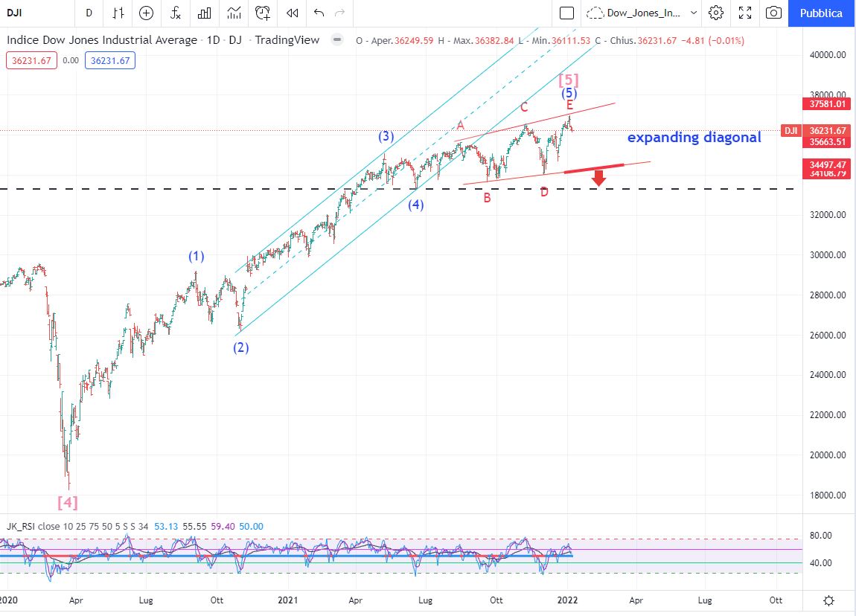This screenshot has height=616, width=856.
Task: Open the DJI symbol search
Action: (x=15, y=13)
